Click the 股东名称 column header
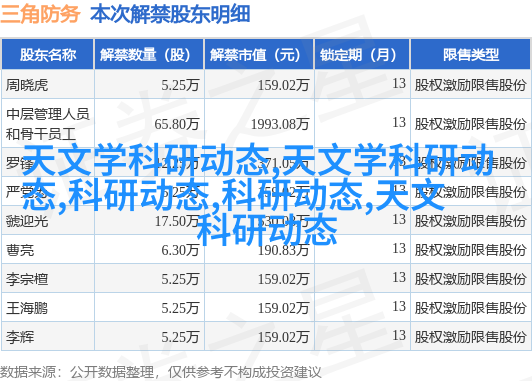This screenshot has width=532, height=381. coord(48,55)
